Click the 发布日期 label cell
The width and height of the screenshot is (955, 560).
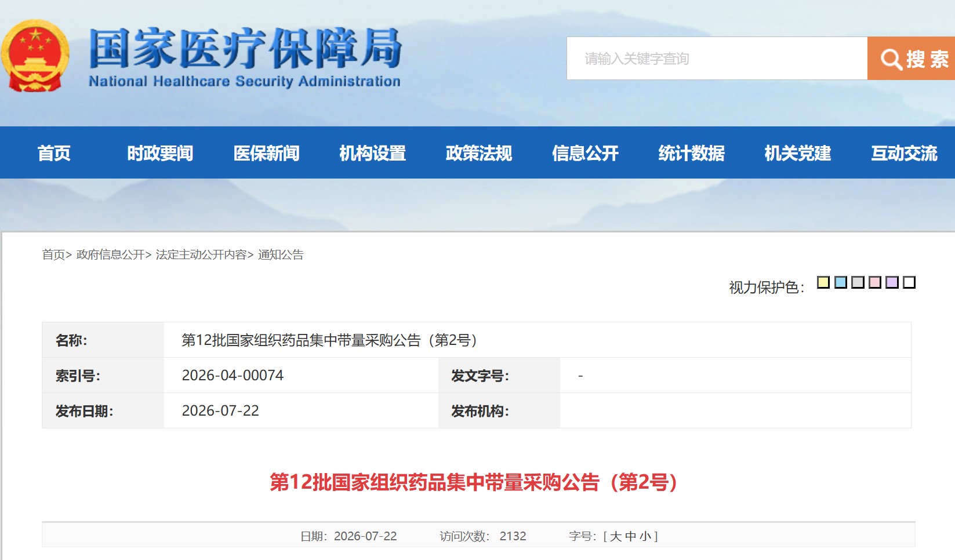[x=103, y=410]
